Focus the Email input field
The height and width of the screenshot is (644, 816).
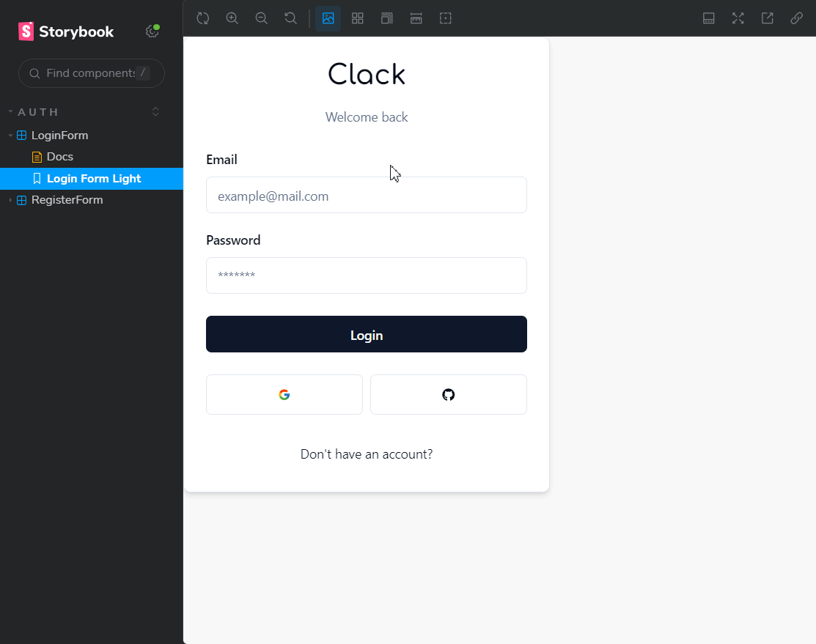pyautogui.click(x=367, y=195)
